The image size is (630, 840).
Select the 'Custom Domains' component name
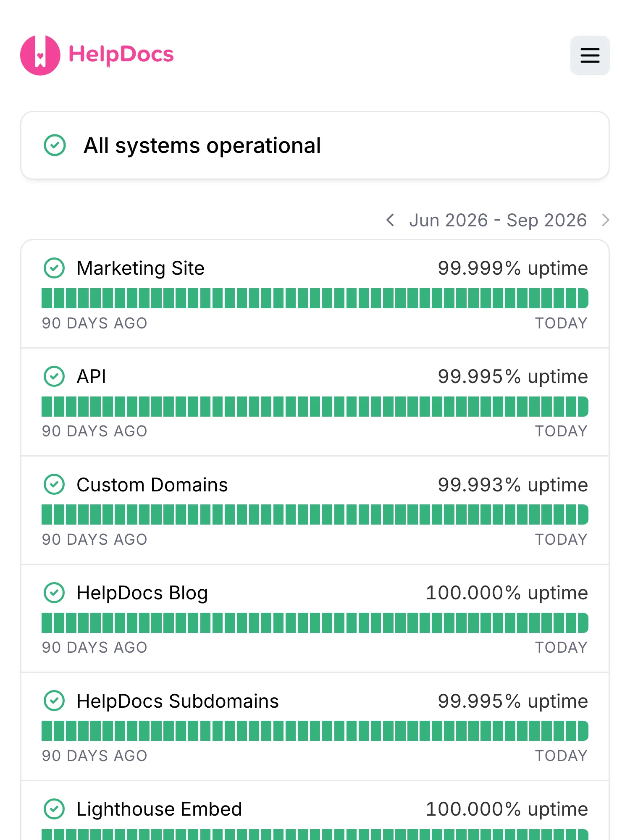152,485
